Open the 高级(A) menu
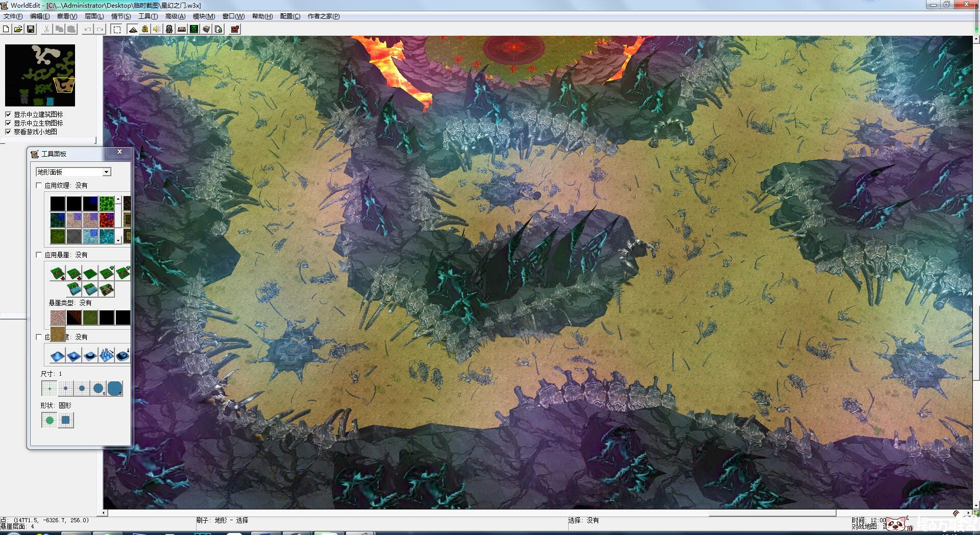Image resolution: width=980 pixels, height=535 pixels. pos(175,16)
